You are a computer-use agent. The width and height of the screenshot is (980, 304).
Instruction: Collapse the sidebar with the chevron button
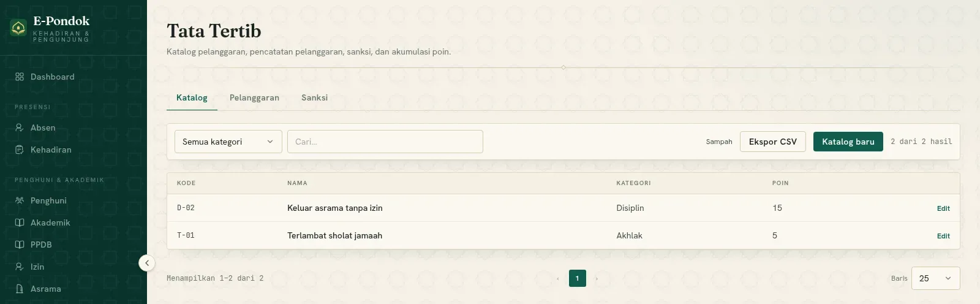pyautogui.click(x=147, y=263)
